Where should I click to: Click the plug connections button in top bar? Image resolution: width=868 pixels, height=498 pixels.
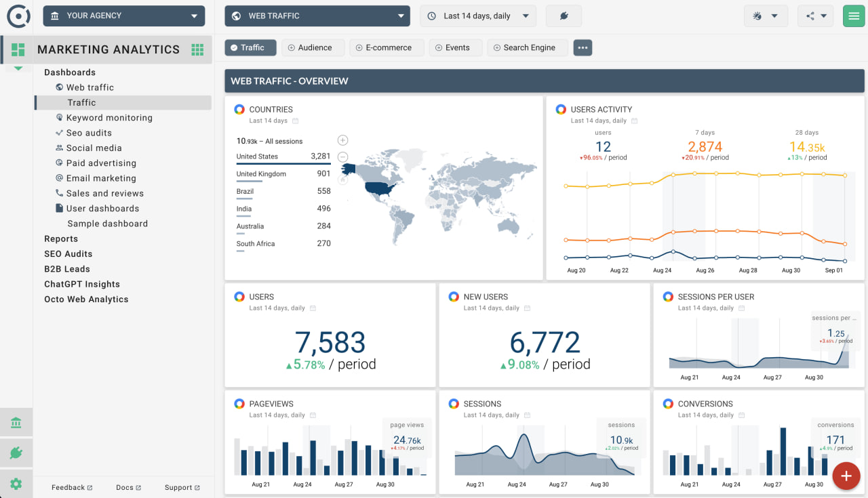click(x=564, y=16)
